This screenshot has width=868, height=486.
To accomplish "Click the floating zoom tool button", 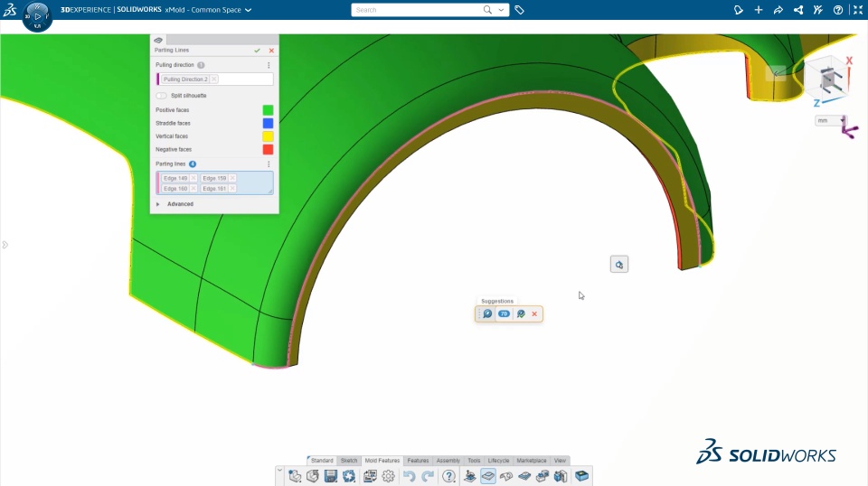I will tap(618, 265).
